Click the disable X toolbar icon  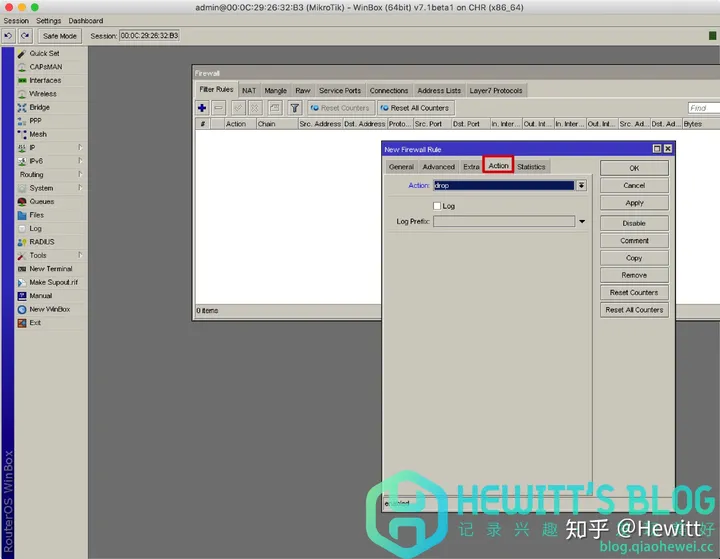click(255, 108)
